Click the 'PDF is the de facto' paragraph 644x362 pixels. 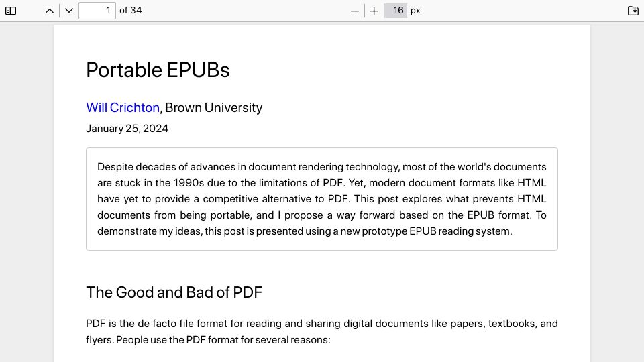pos(322,332)
